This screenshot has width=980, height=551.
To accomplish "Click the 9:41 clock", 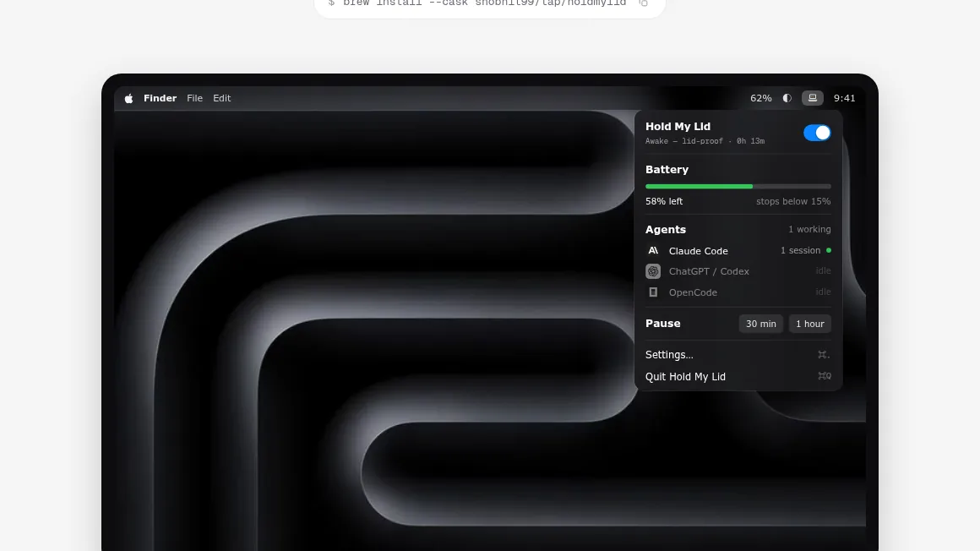I will pos(844,98).
